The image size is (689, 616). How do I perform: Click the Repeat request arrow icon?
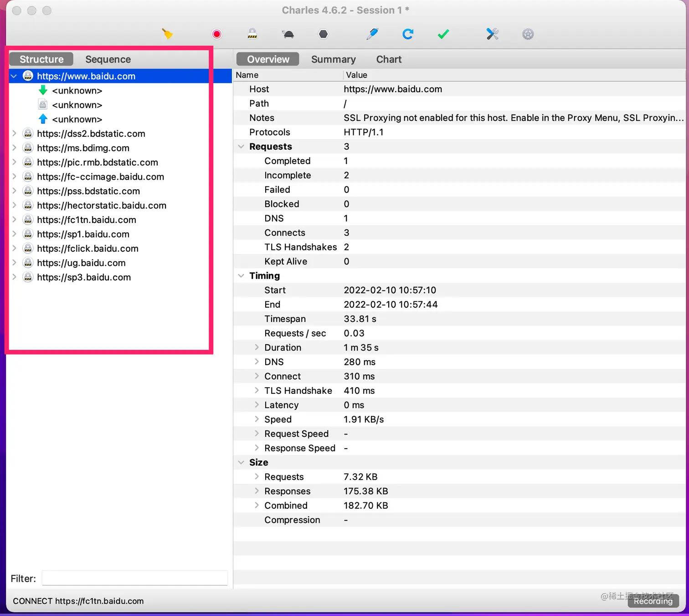pyautogui.click(x=408, y=34)
